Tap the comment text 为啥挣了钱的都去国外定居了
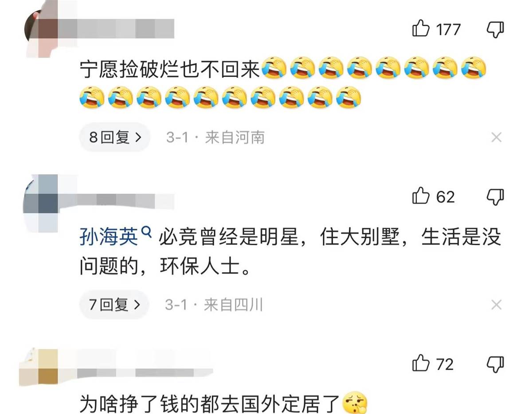 pos(211,404)
